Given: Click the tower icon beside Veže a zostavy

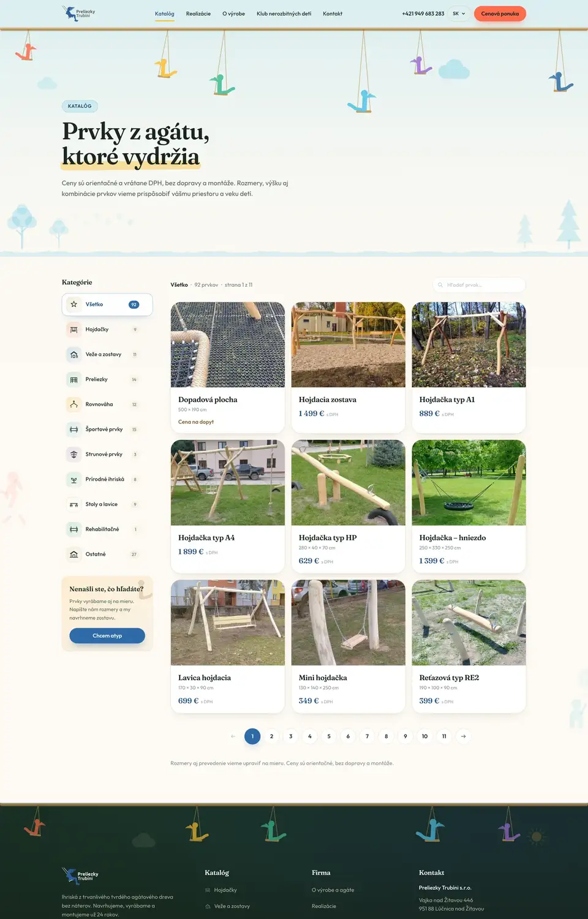Looking at the screenshot, I should click(73, 355).
